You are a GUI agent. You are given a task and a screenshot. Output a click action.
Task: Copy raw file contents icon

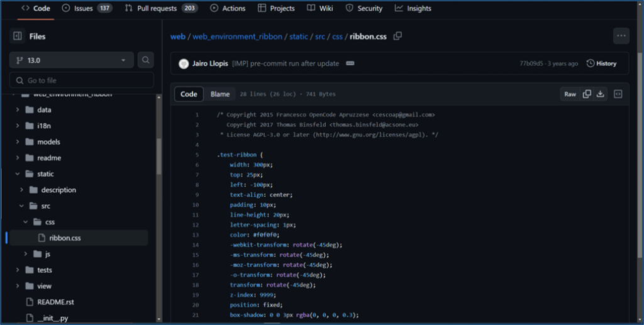click(x=587, y=94)
